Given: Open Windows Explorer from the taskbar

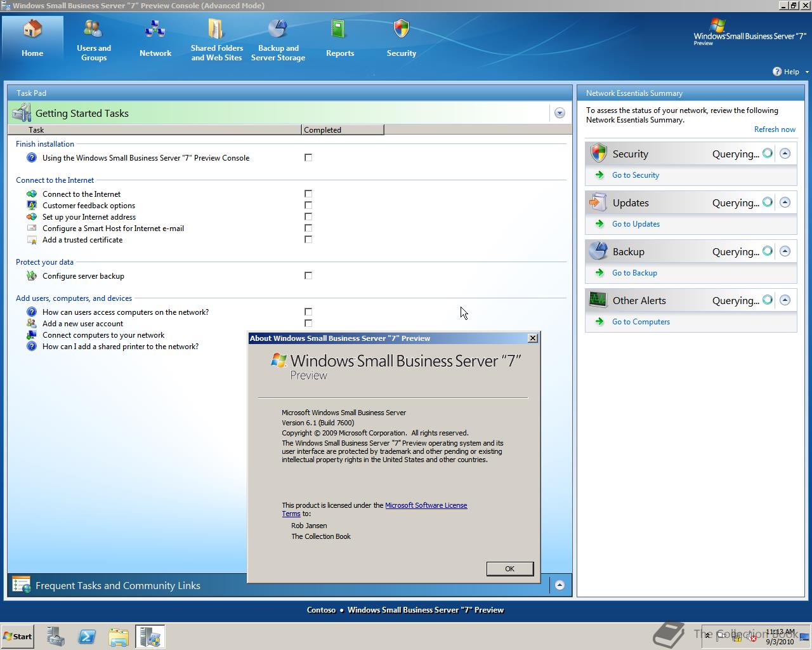Looking at the screenshot, I should point(119,637).
